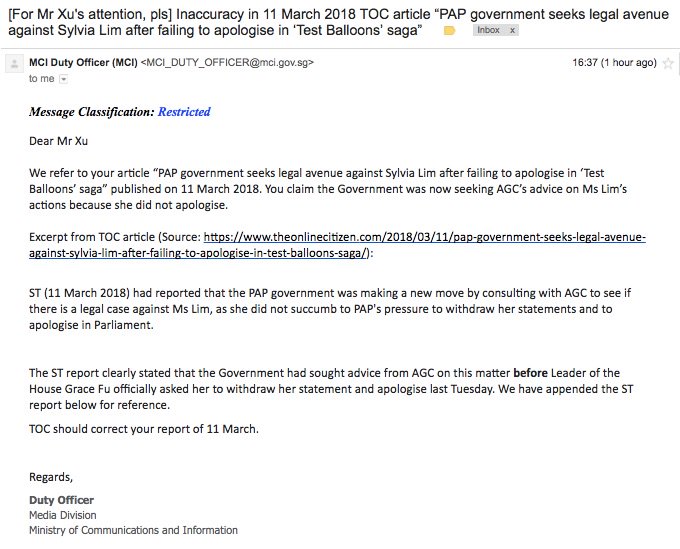680x549 pixels.
Task: Click the MCI_DUTY_OFFICER@mci.gov.sg address
Action: coord(227,62)
